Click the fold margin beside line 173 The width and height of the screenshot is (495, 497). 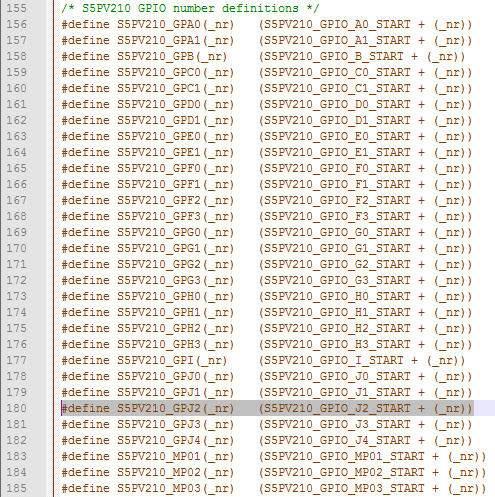click(x=49, y=296)
